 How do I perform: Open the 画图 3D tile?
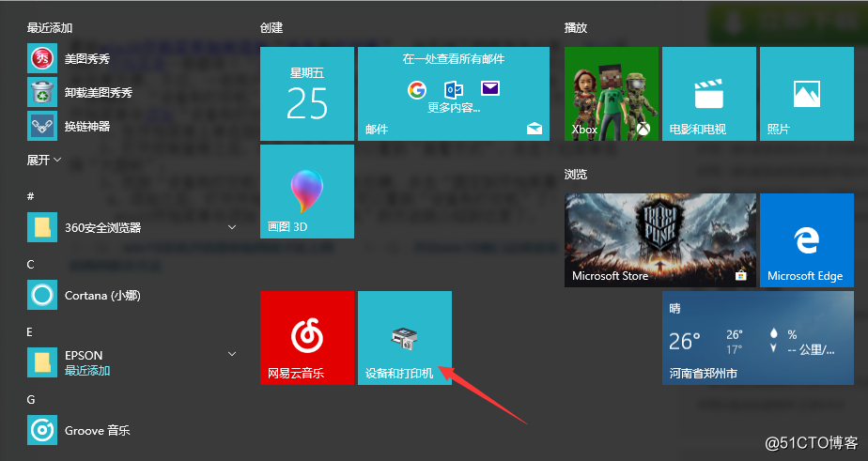[307, 192]
